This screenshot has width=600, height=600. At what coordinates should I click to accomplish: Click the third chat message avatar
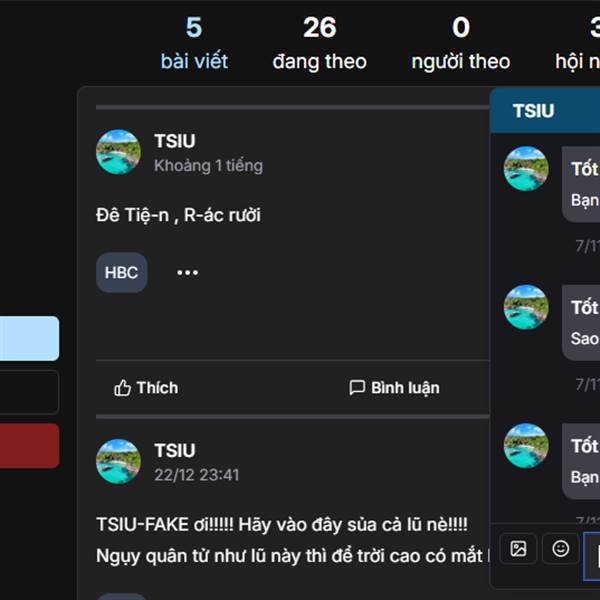526,446
